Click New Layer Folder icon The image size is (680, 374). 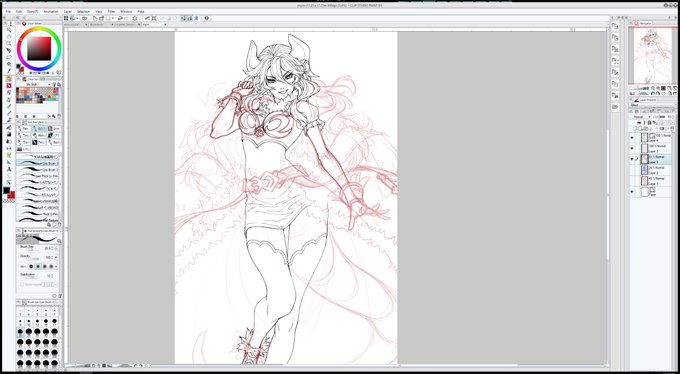pyautogui.click(x=646, y=128)
